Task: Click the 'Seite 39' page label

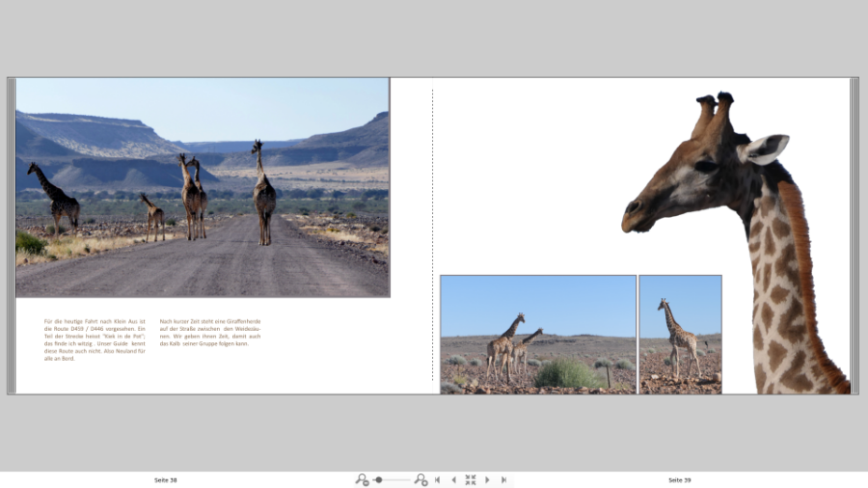Action: click(x=680, y=479)
